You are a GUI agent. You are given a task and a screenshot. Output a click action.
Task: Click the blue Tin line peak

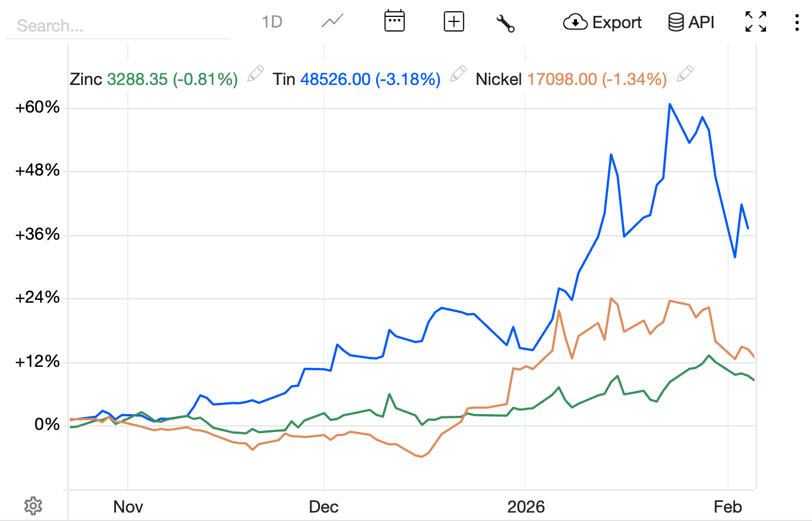click(670, 104)
